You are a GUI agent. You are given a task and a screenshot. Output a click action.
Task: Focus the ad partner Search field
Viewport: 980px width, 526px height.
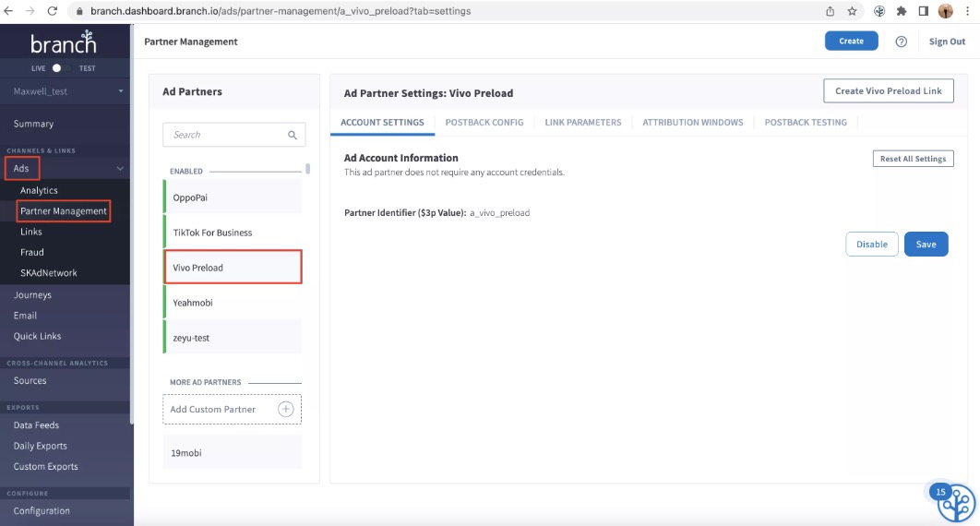pos(233,135)
